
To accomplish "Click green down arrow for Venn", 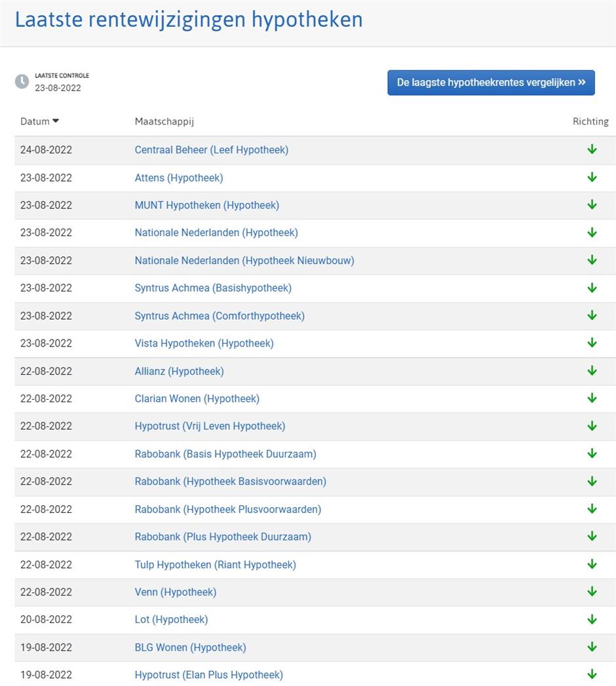I will (x=592, y=592).
